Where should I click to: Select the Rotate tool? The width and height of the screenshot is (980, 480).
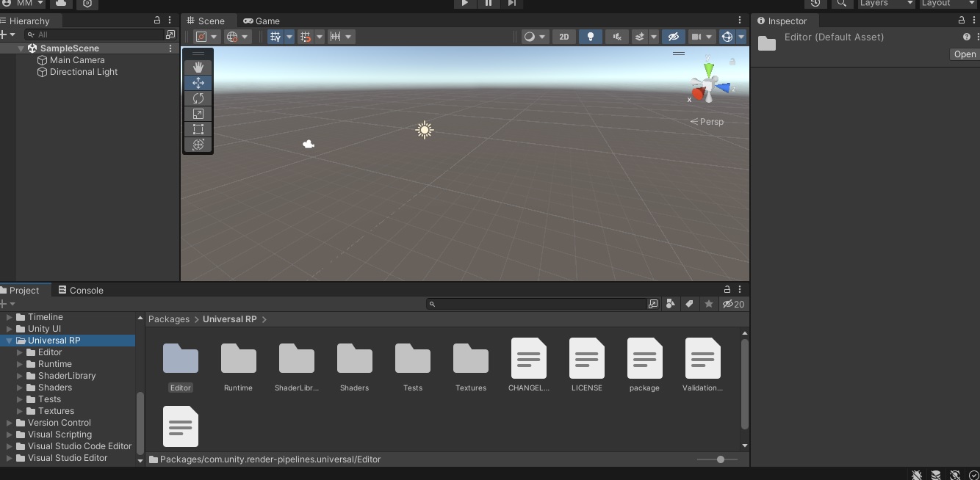pos(198,98)
